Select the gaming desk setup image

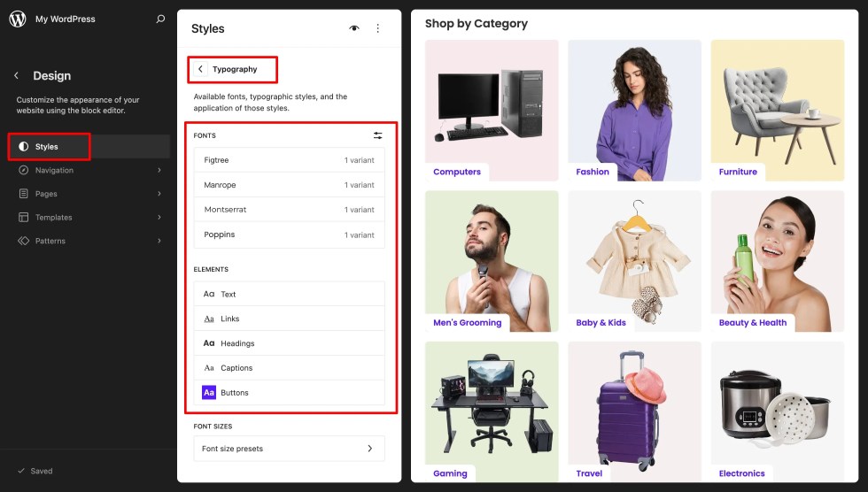492,411
